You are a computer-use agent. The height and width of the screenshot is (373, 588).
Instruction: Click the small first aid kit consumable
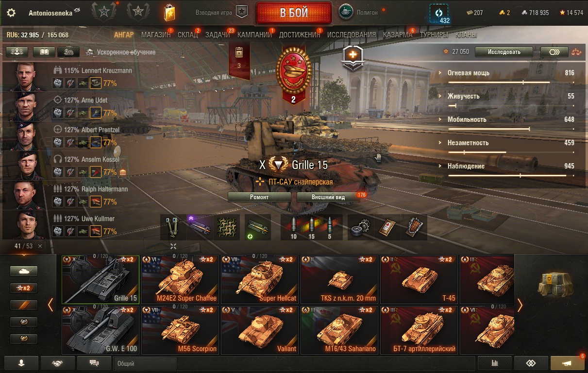387,227
